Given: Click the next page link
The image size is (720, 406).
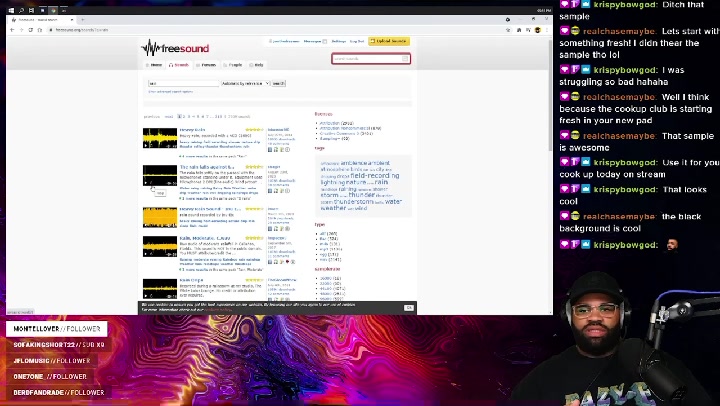Looking at the screenshot, I should coord(169,117).
